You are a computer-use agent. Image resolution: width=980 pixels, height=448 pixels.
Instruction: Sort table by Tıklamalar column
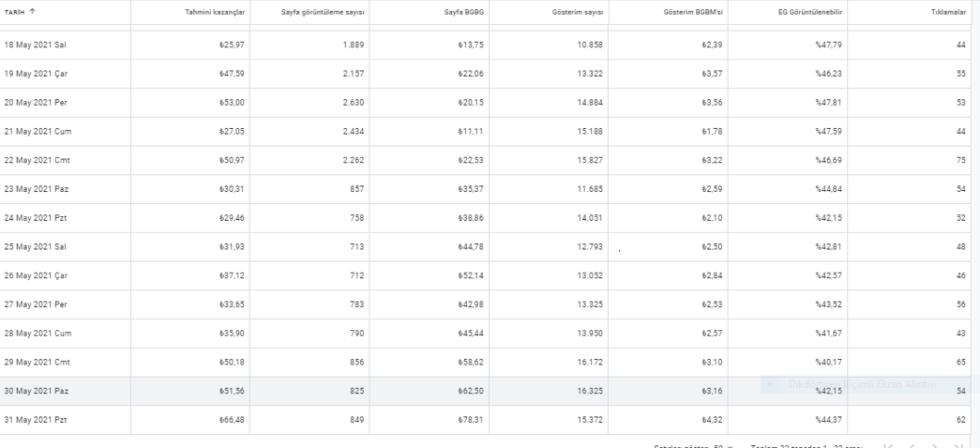click(x=948, y=12)
